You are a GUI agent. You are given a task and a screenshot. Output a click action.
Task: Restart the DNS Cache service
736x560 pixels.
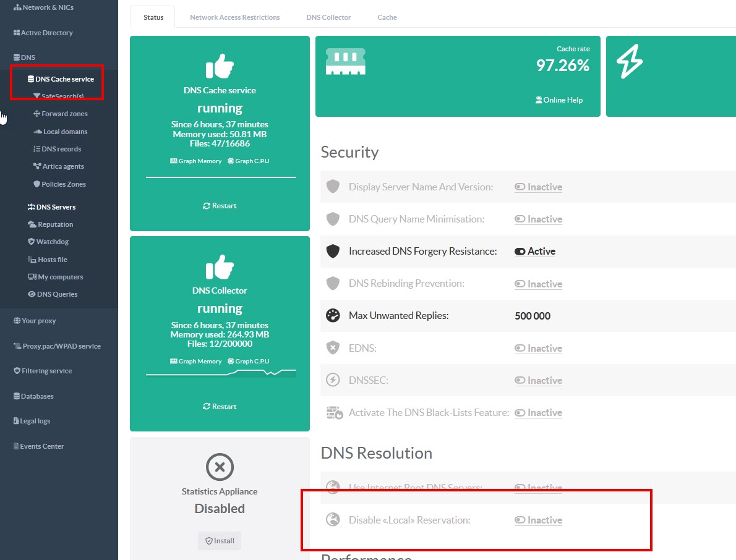click(220, 206)
